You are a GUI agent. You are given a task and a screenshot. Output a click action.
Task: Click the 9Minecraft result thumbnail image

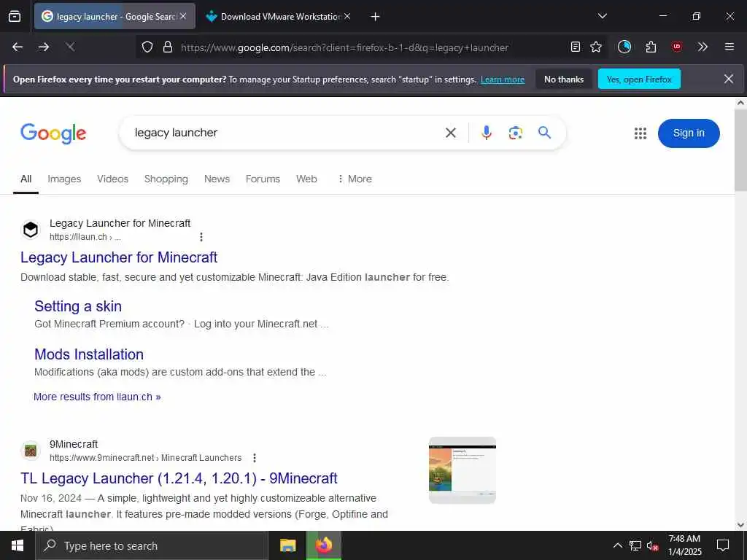(x=462, y=470)
